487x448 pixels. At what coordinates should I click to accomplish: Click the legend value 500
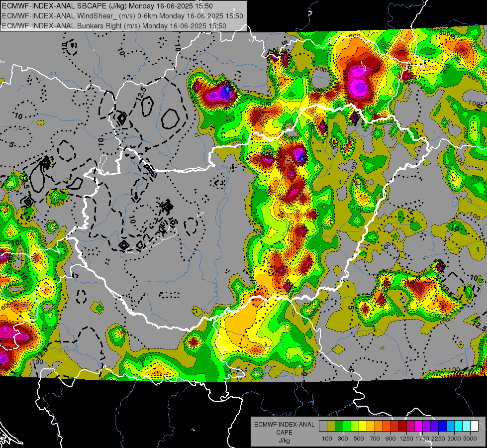[359, 439]
